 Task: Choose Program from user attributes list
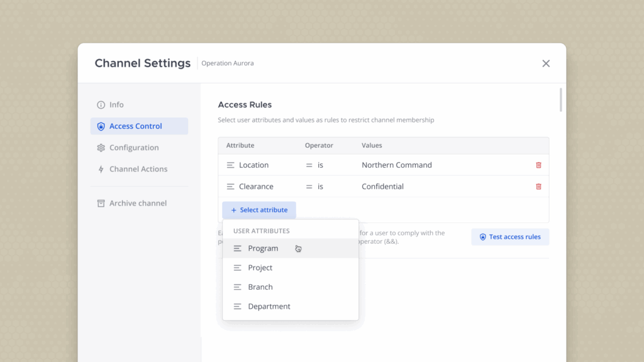coord(263,248)
